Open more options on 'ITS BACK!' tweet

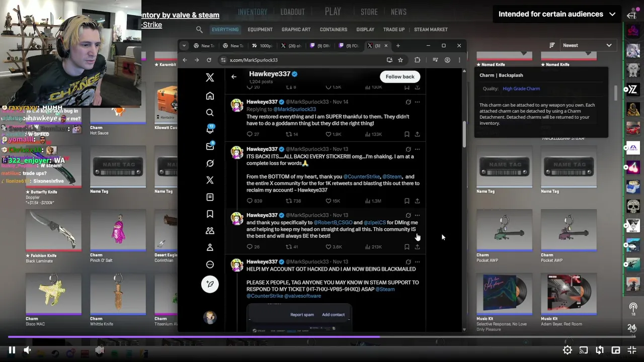417,149
